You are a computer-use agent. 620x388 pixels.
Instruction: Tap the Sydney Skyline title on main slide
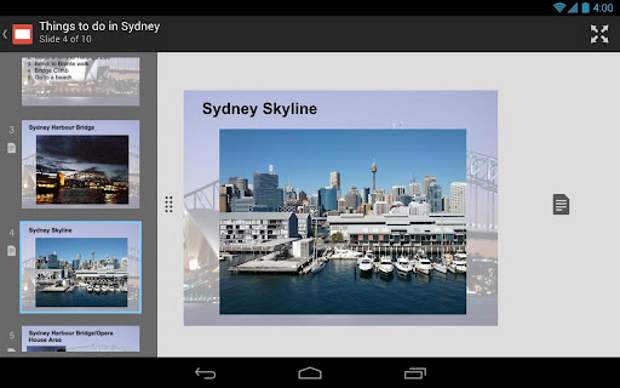(x=259, y=109)
